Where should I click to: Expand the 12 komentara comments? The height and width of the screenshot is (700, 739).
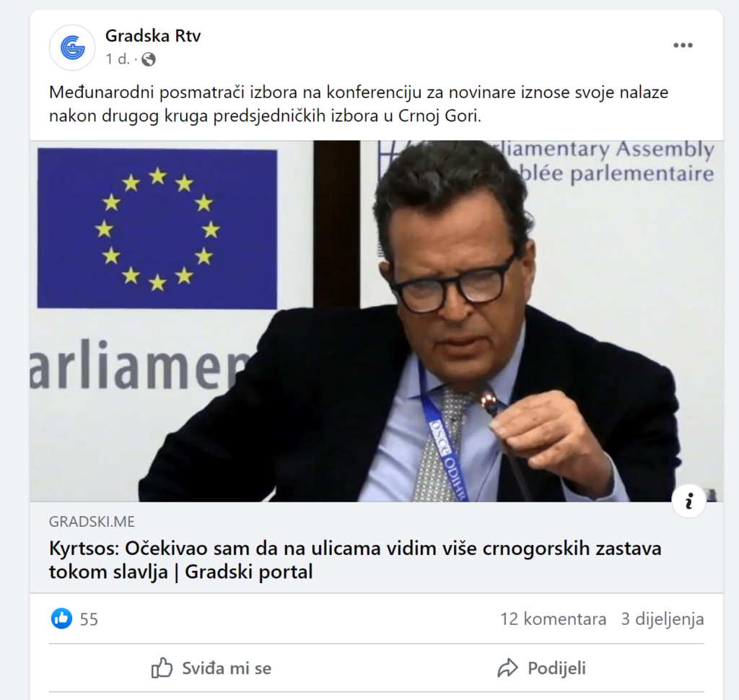tap(554, 619)
